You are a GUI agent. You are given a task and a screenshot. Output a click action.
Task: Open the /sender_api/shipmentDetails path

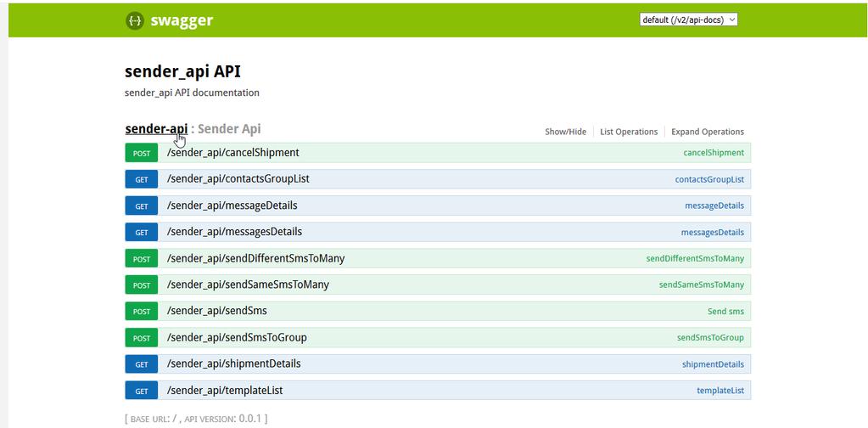point(234,363)
